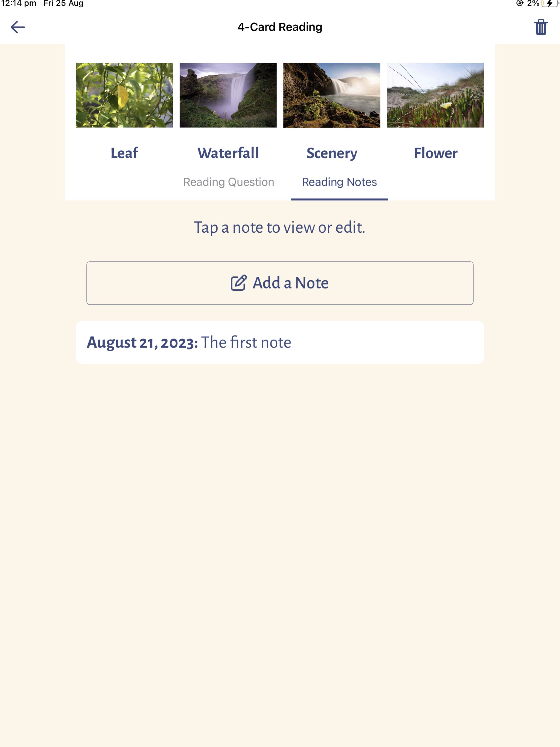The width and height of the screenshot is (560, 747).
Task: Expand the existing note from August 21
Action: click(x=280, y=342)
